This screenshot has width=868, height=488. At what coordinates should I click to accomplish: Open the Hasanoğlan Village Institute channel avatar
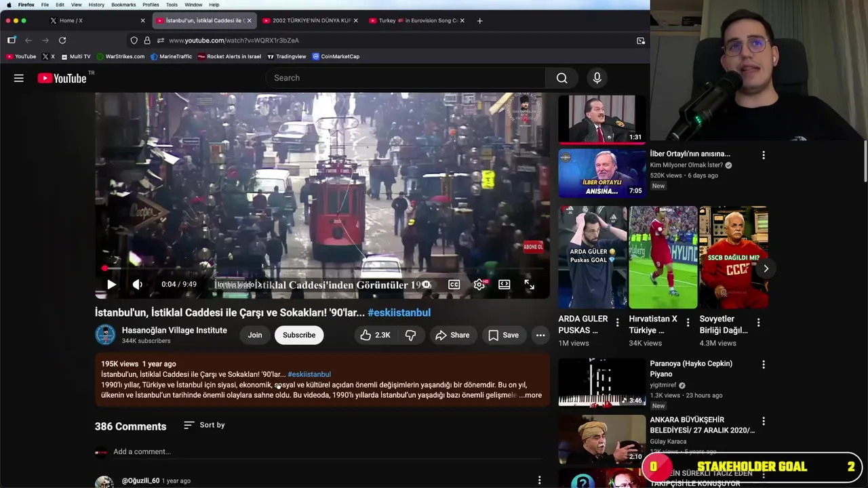[105, 335]
